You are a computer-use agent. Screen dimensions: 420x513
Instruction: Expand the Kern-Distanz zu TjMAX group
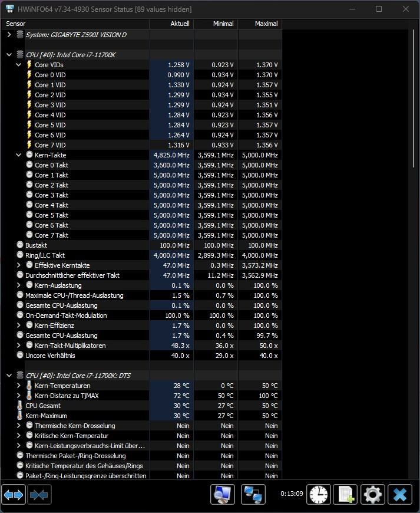[19, 396]
